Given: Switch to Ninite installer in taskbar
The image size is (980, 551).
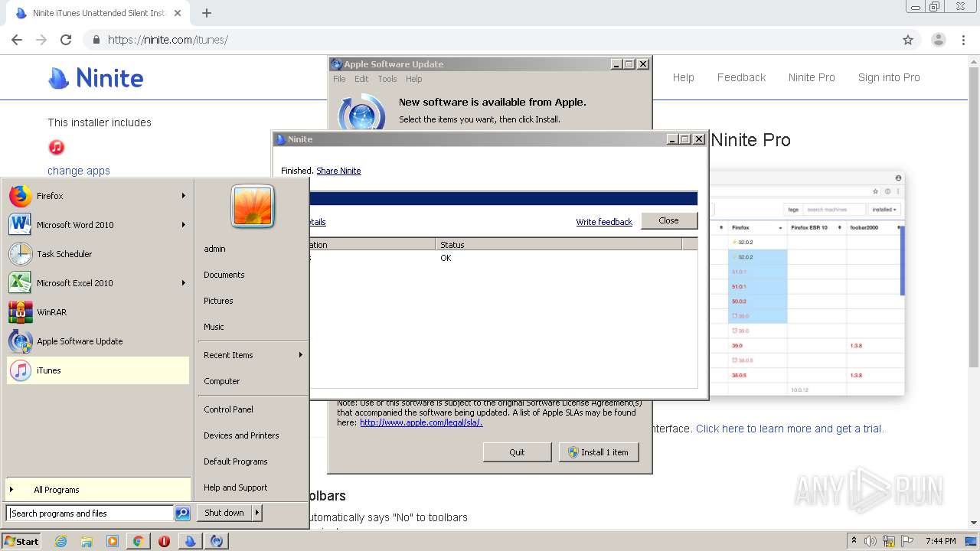Looking at the screenshot, I should pos(190,541).
